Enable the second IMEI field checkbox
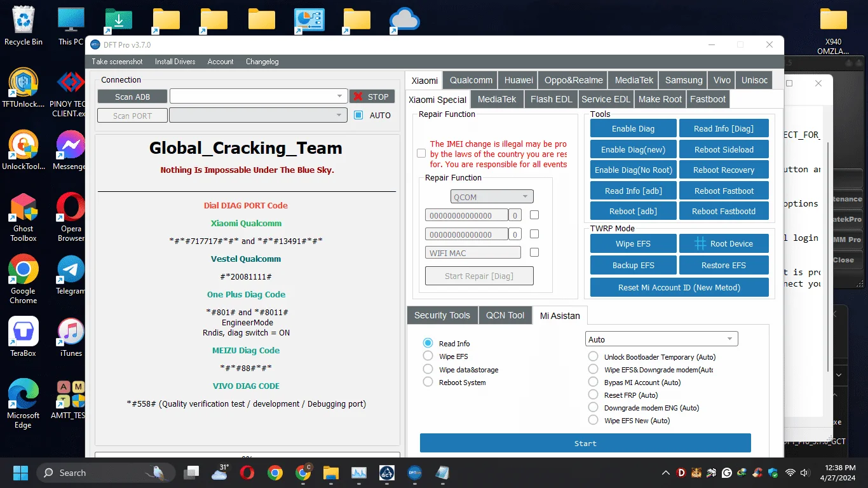Screen dimensions: 868x488 pyautogui.click(x=534, y=234)
